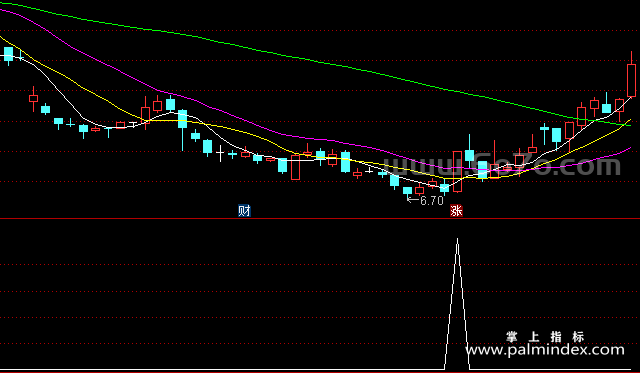This screenshot has width=640, height=373.
Task: Click the red 张 marker icon
Action: point(456,211)
